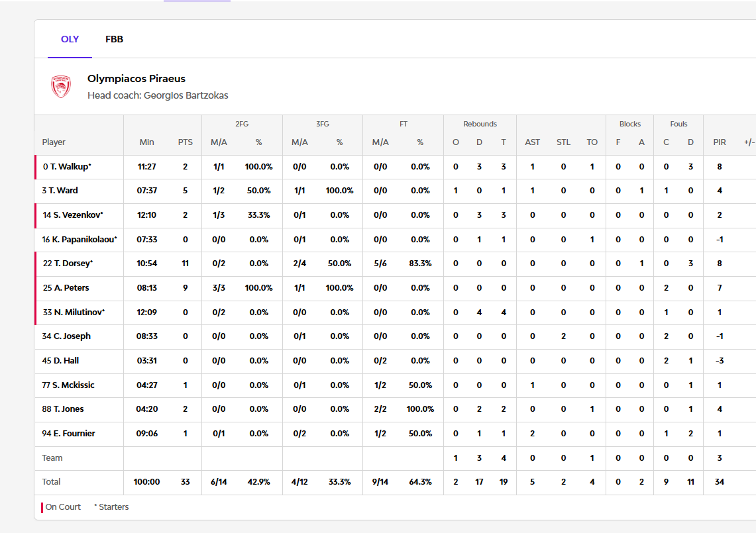The image size is (756, 533).
Task: Click the 3FG group header
Action: click(x=323, y=124)
